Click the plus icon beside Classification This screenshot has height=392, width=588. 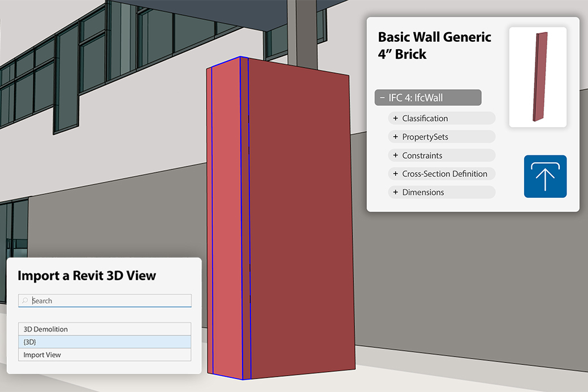pos(395,118)
